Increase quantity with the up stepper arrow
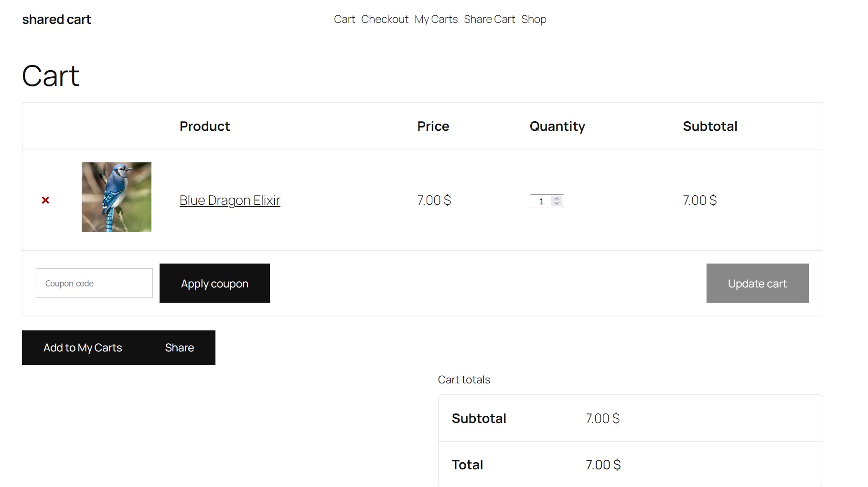The width and height of the screenshot is (868, 487). tap(557, 198)
